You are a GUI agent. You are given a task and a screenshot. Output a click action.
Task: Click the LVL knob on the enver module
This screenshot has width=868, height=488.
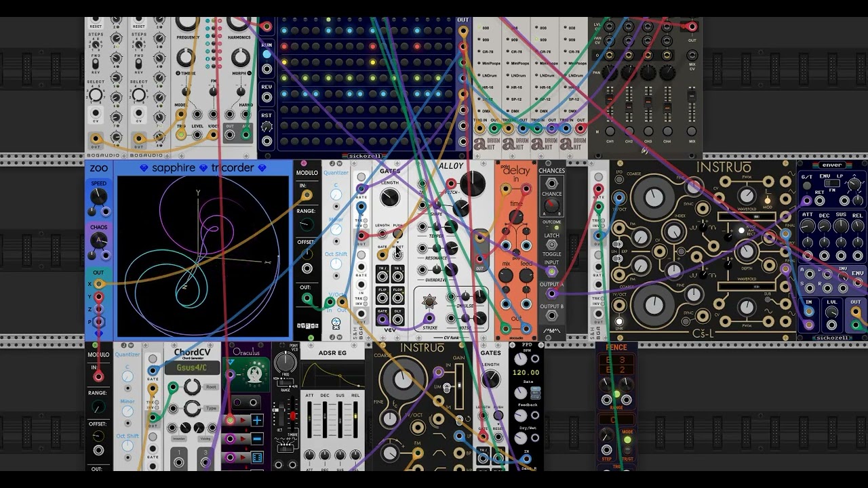832,313
